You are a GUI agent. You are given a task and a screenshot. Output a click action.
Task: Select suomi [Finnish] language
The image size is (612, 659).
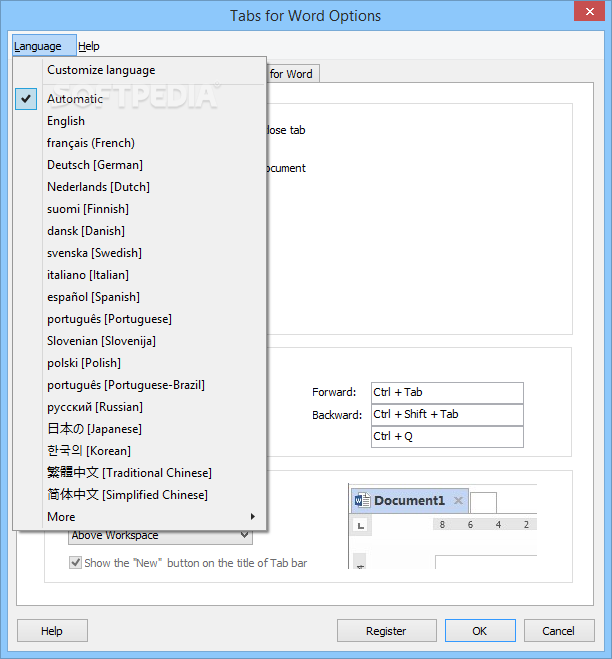140,209
